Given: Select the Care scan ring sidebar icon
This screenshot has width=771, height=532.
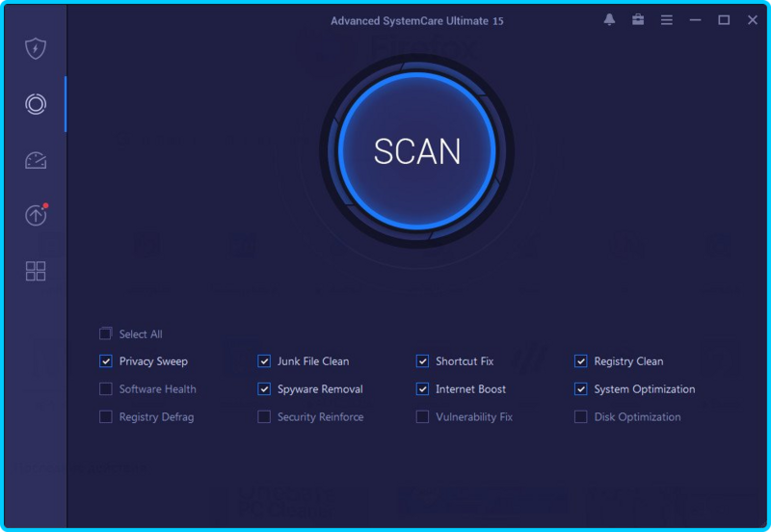Looking at the screenshot, I should (x=36, y=104).
